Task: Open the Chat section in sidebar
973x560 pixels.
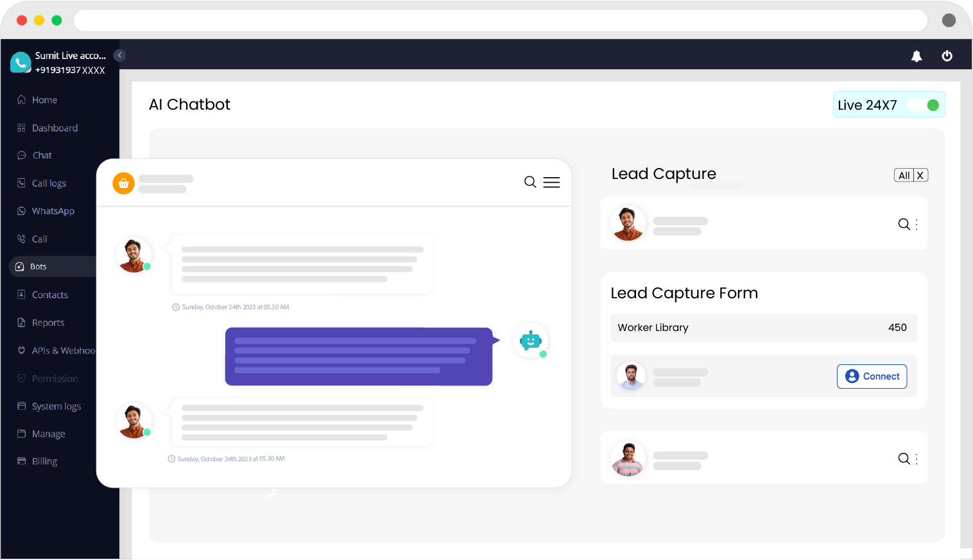Action: click(x=41, y=155)
